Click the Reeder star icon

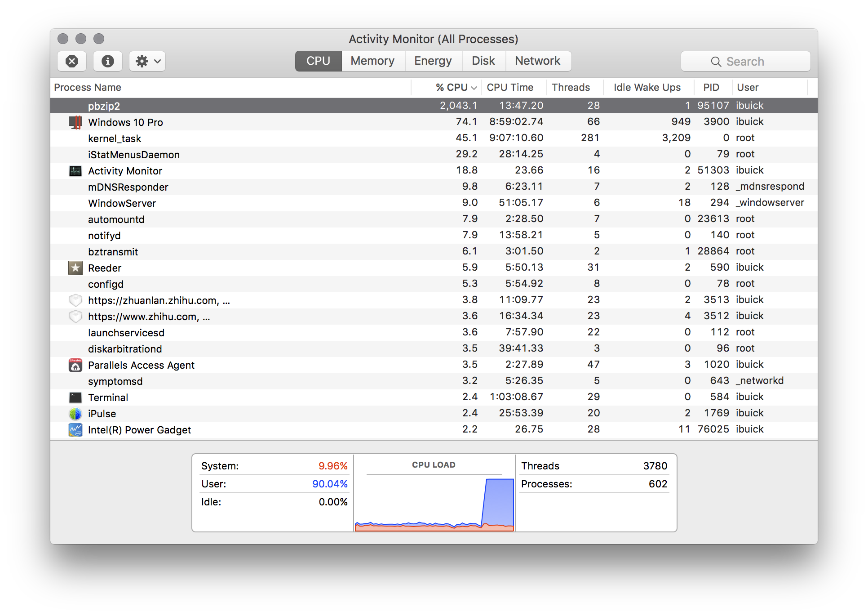click(x=75, y=268)
